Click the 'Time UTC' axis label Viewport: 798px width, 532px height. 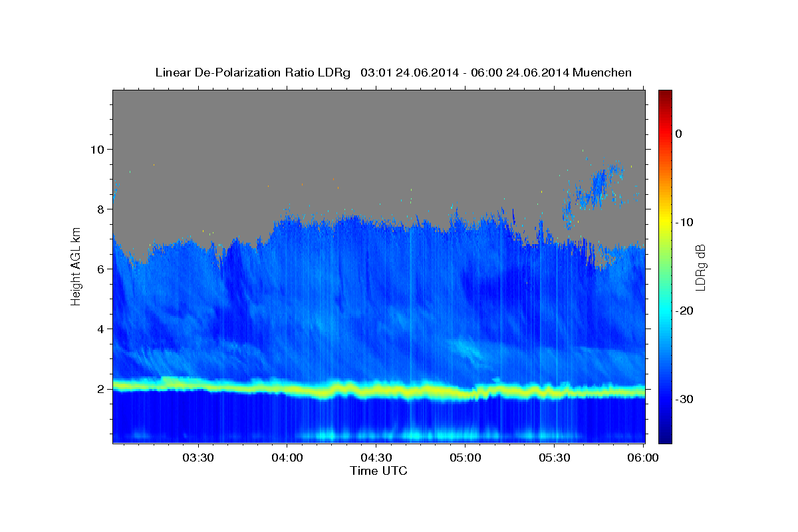378,471
